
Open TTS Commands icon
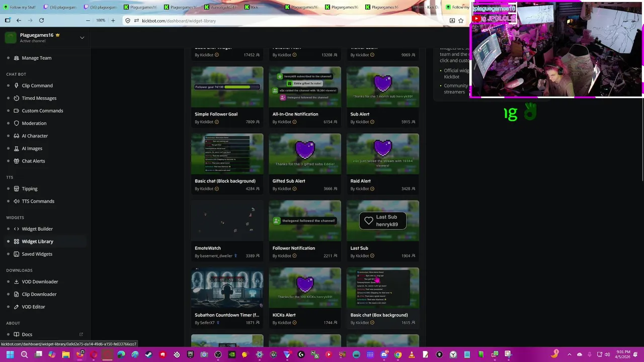[x=16, y=201]
